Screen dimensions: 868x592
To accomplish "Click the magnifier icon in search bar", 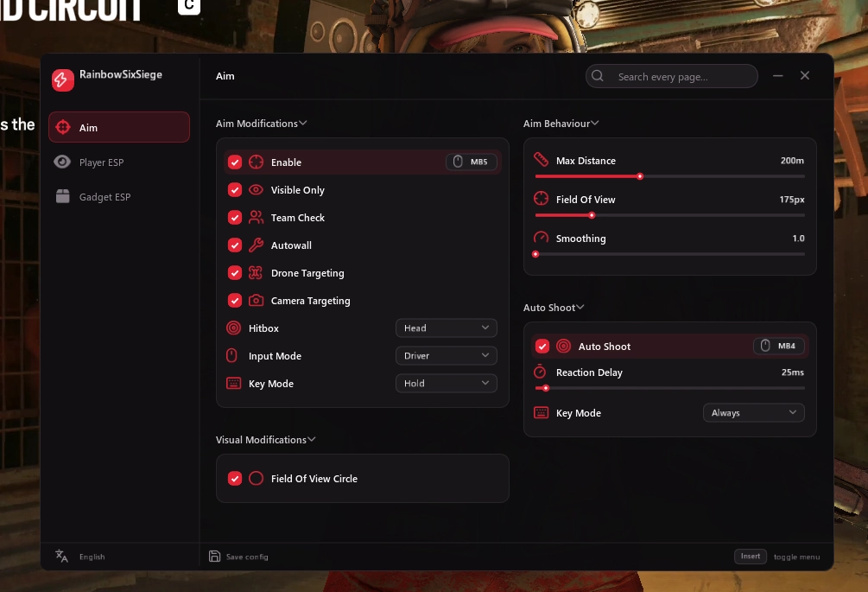I will (598, 76).
